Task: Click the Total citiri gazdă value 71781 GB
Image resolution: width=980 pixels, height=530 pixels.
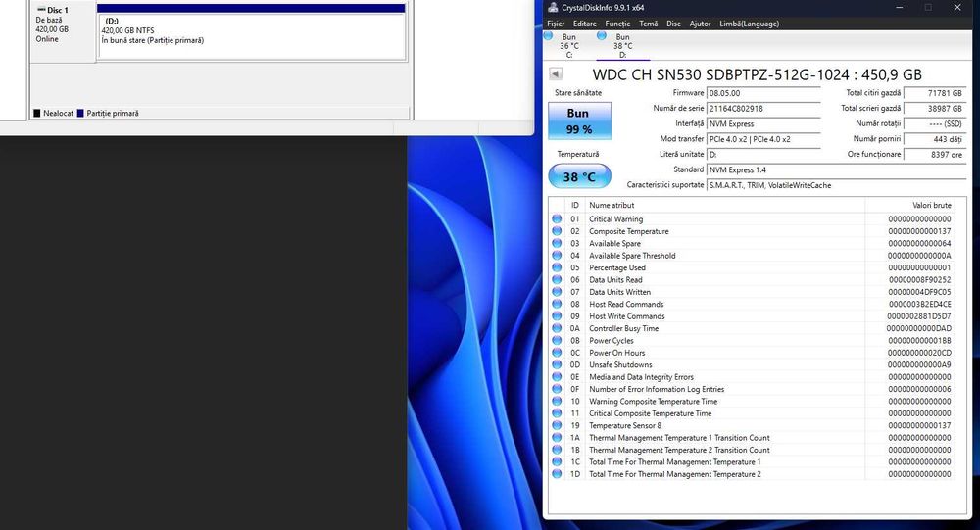Action: [934, 93]
